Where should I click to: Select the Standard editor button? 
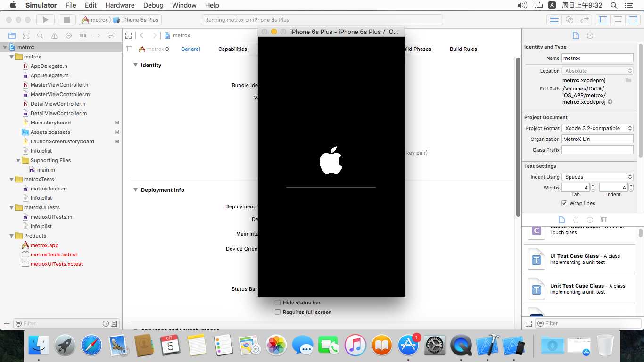[554, 20]
